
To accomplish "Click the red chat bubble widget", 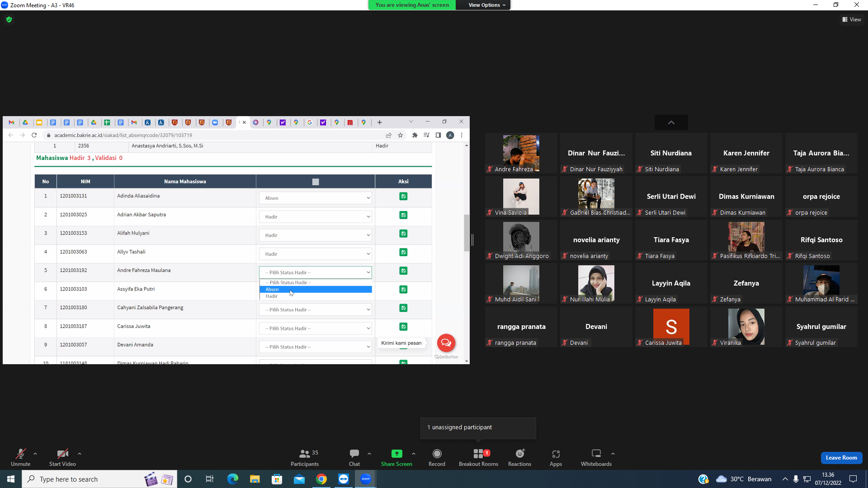I will point(446,343).
